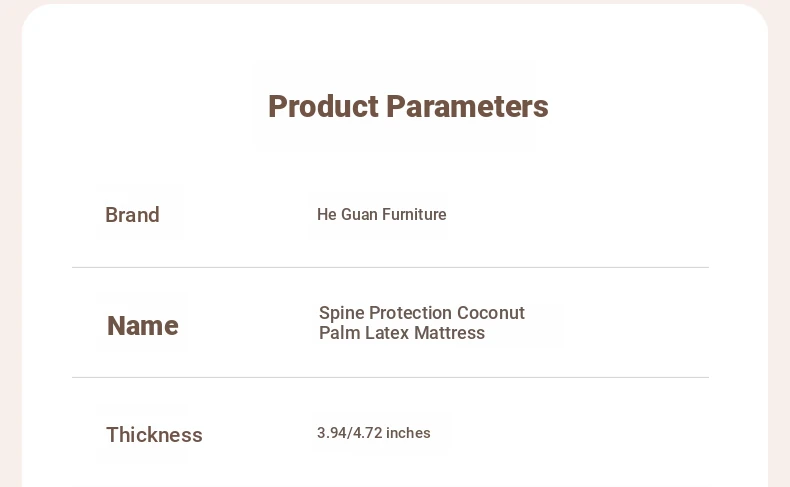Click the divider line below Name row
Image resolution: width=790 pixels, height=487 pixels.
[390, 377]
